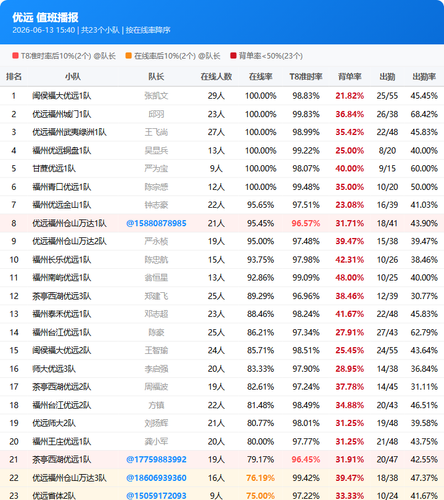Click the team name 甘蔗优远1队
Image resolution: width=444 pixels, height=500 pixels.
(x=54, y=169)
